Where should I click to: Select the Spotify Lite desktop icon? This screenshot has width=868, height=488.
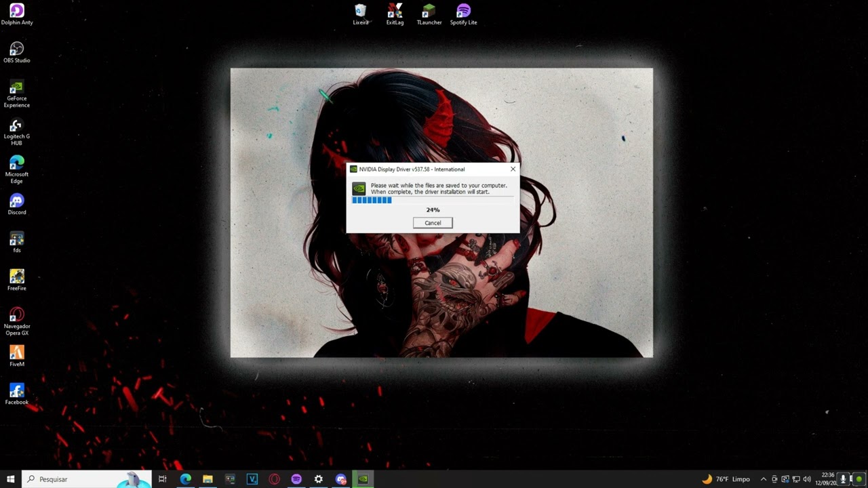pyautogui.click(x=464, y=14)
